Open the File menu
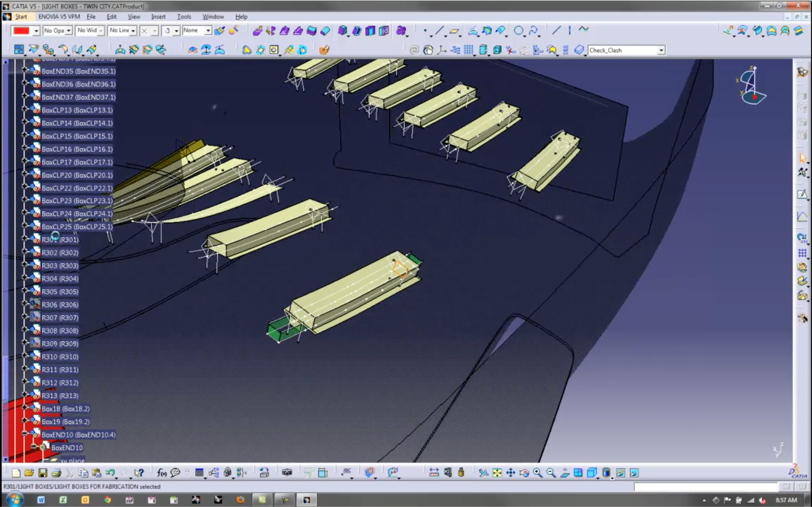Image resolution: width=812 pixels, height=507 pixels. coord(91,16)
